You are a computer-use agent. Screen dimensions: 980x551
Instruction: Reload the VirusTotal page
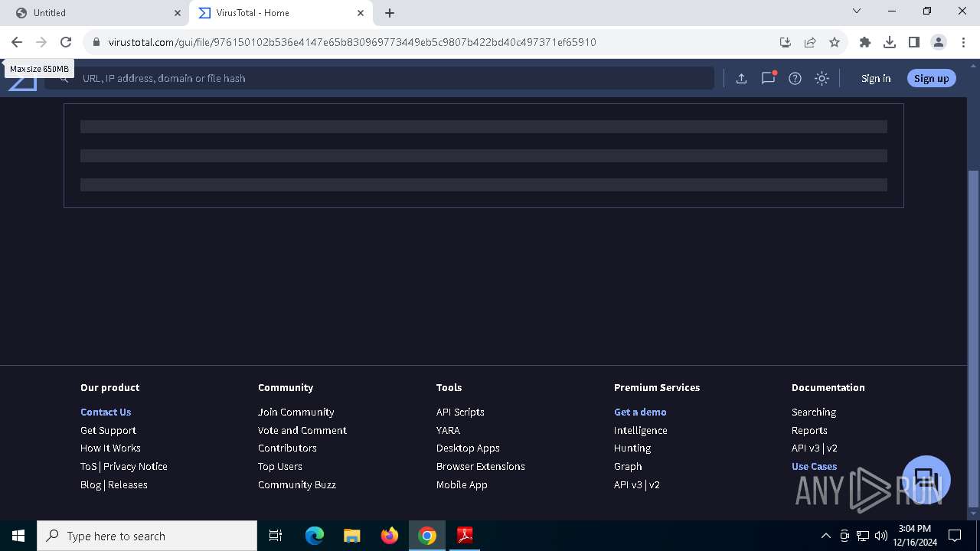pos(66,42)
